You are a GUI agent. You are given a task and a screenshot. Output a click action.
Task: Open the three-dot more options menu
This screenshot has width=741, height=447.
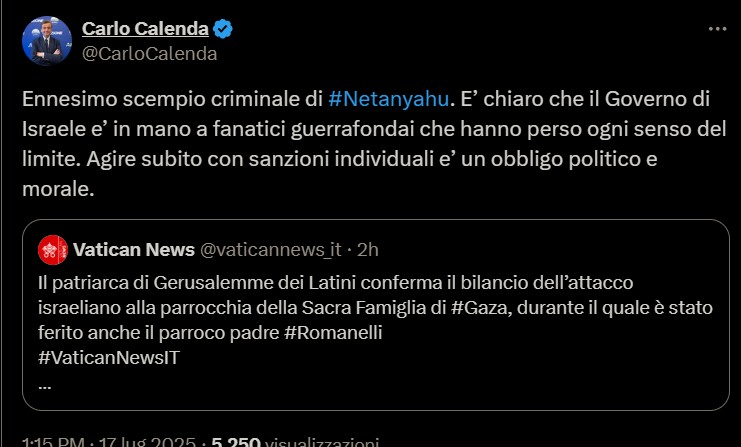pyautogui.click(x=717, y=30)
